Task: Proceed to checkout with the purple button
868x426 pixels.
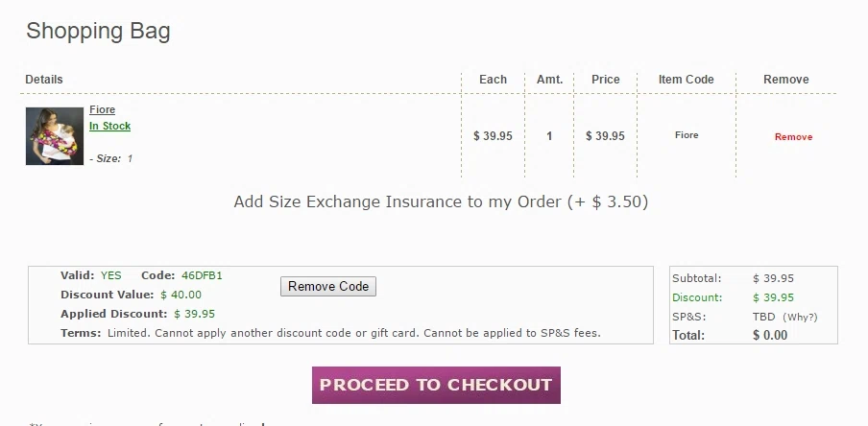Action: point(436,385)
